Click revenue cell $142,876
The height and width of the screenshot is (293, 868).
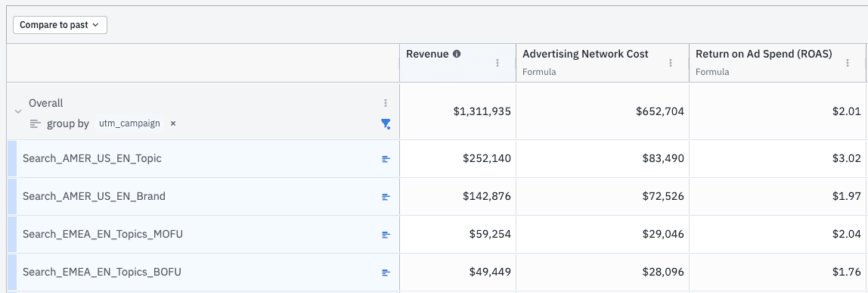pyautogui.click(x=487, y=196)
